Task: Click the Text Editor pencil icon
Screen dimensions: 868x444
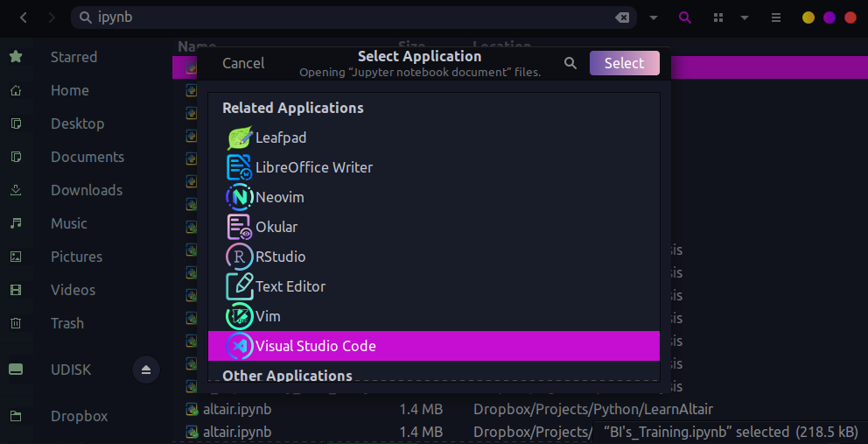Action: click(240, 286)
